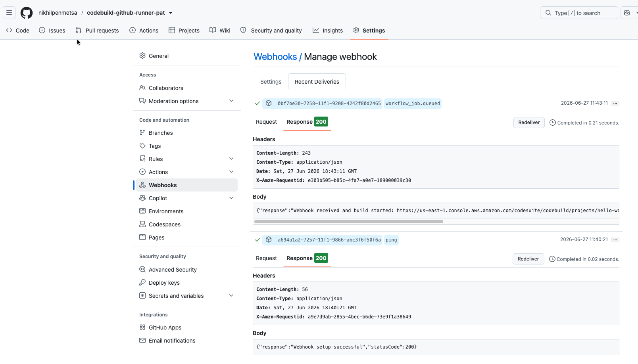Viewport: 638px width, 364px height.
Task: Open GitHub Apps integrations
Action: pyautogui.click(x=187, y=328)
